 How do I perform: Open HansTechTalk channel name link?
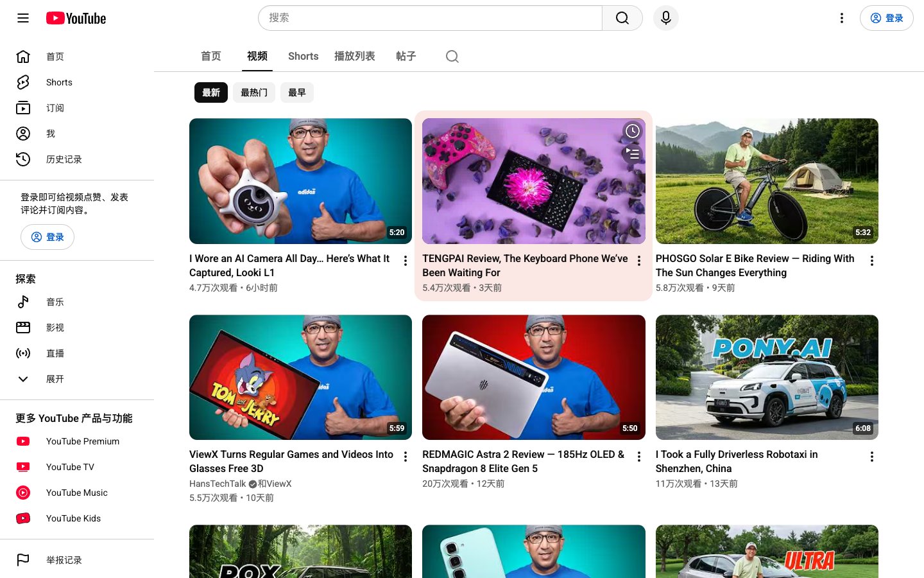point(218,484)
